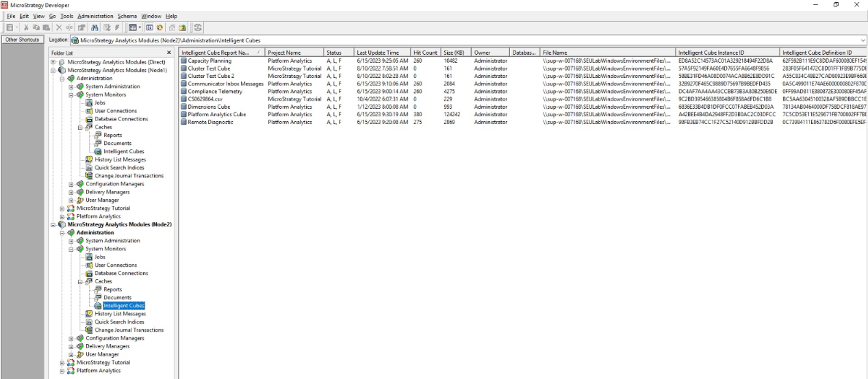Expand System Administration under Node1
The height and width of the screenshot is (379, 868).
[72, 86]
